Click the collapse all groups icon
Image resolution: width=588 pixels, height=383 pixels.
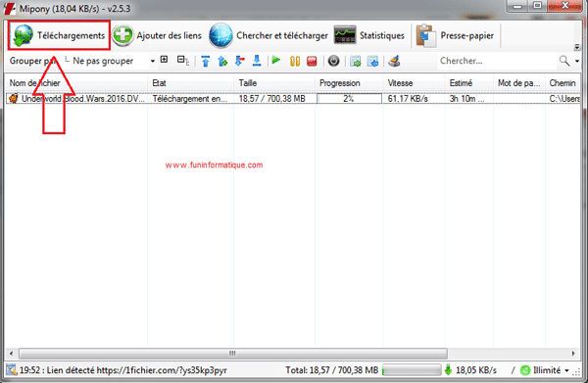coord(182,60)
